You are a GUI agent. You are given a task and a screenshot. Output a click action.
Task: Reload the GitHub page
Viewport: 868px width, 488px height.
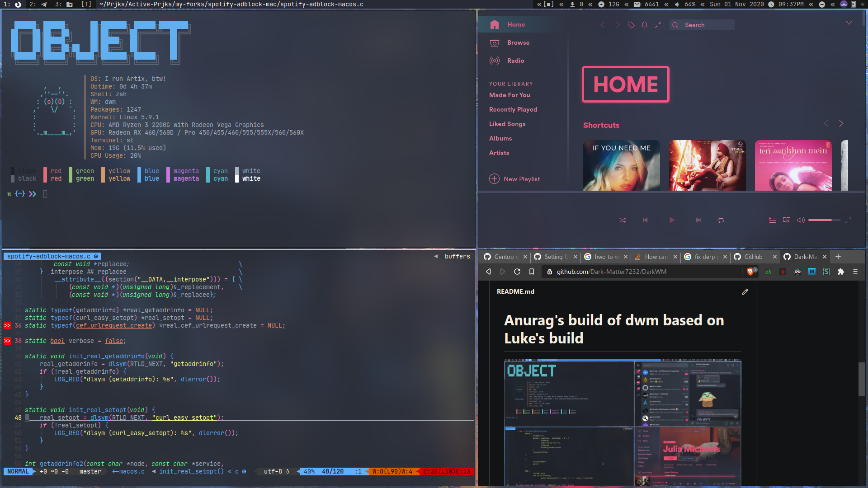tap(517, 272)
